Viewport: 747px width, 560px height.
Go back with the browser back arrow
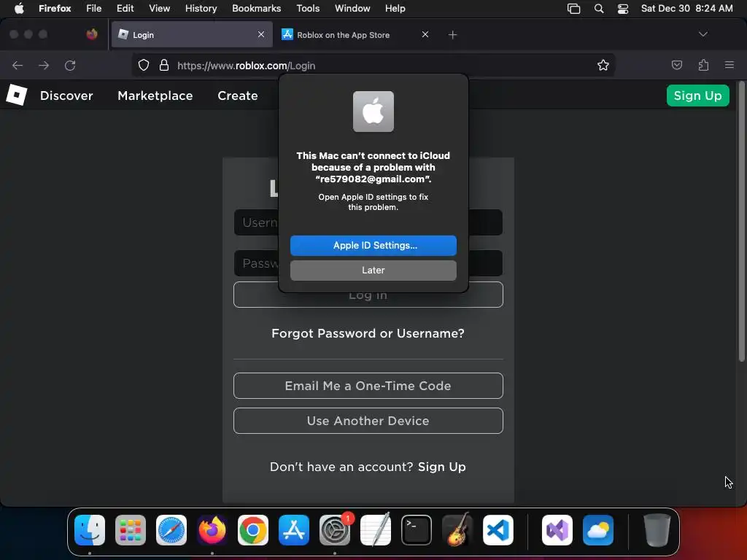click(x=18, y=65)
